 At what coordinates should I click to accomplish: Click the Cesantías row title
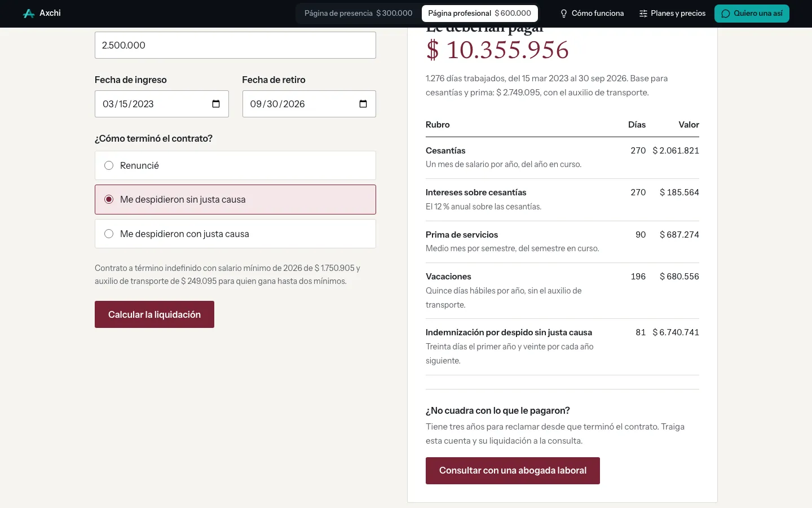(445, 151)
